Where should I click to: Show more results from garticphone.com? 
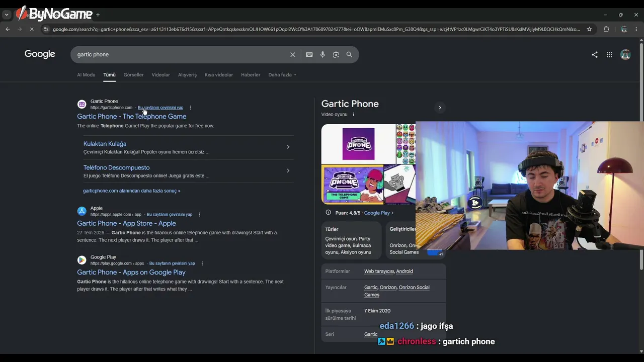[131, 191]
